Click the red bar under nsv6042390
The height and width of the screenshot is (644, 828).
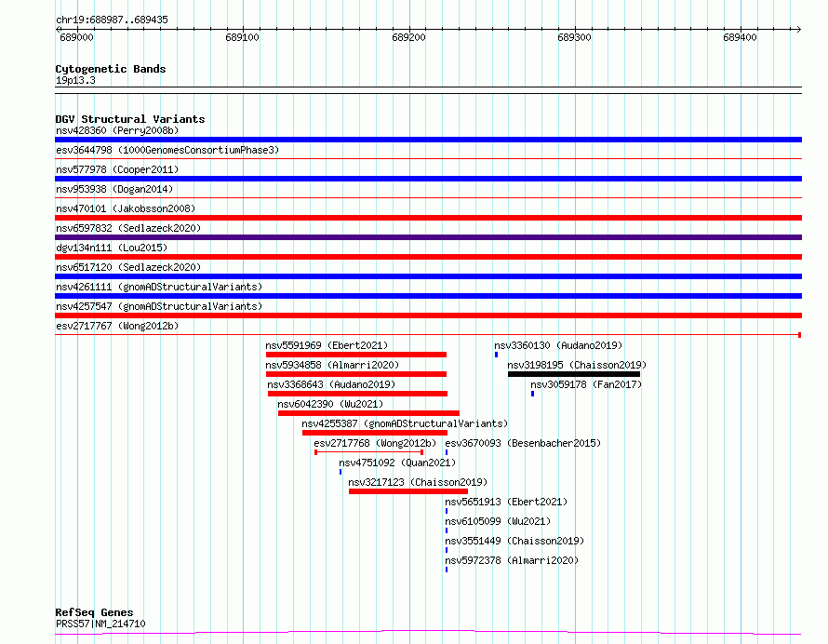pos(368,413)
